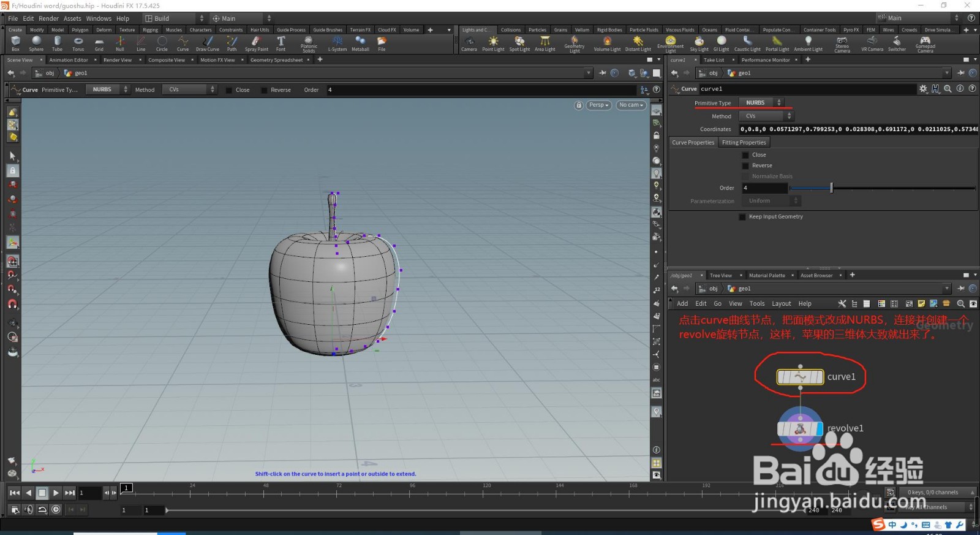
Task: Select the Font shelf tool
Action: coord(281,43)
